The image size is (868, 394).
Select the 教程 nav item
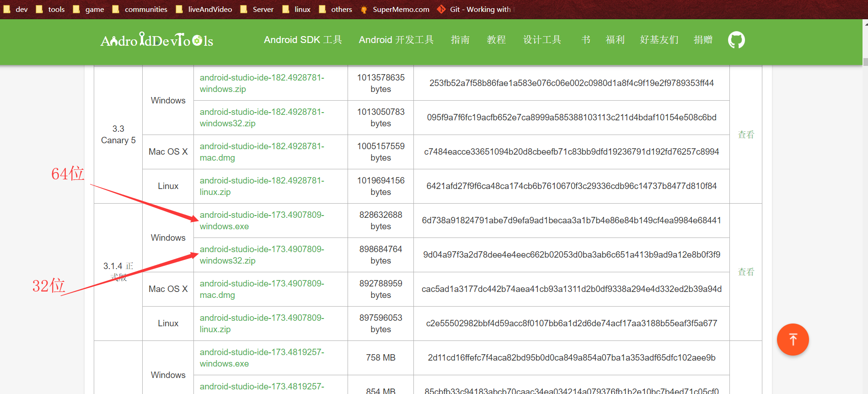click(496, 40)
